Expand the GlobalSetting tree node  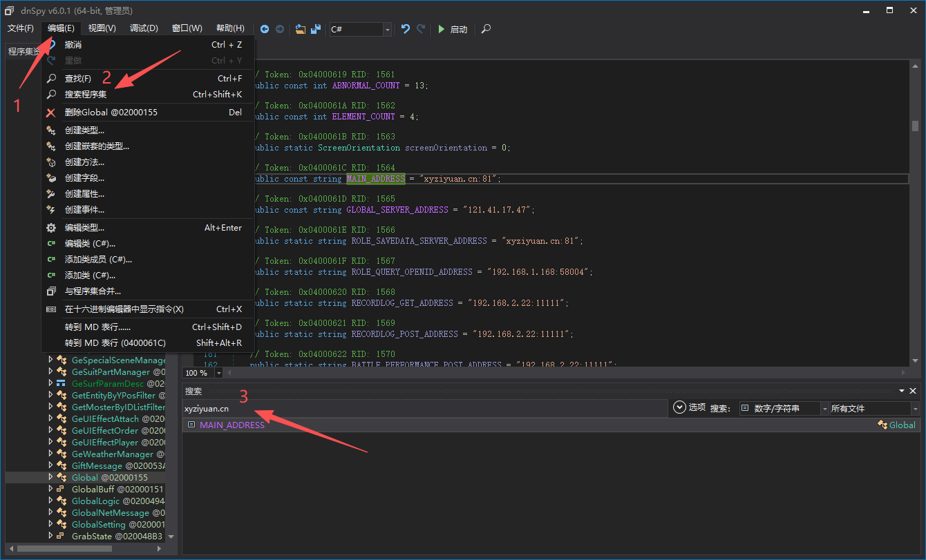(50, 524)
